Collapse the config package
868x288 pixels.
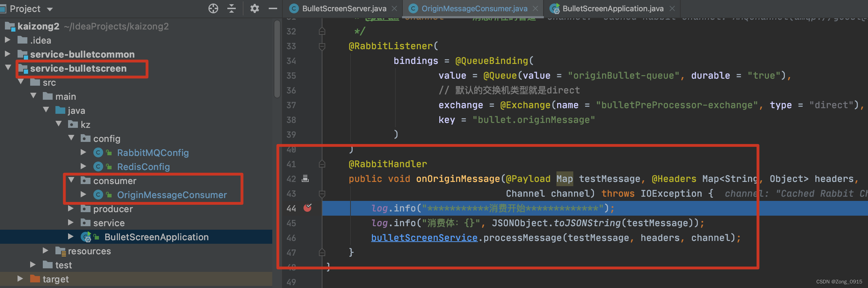pos(71,138)
